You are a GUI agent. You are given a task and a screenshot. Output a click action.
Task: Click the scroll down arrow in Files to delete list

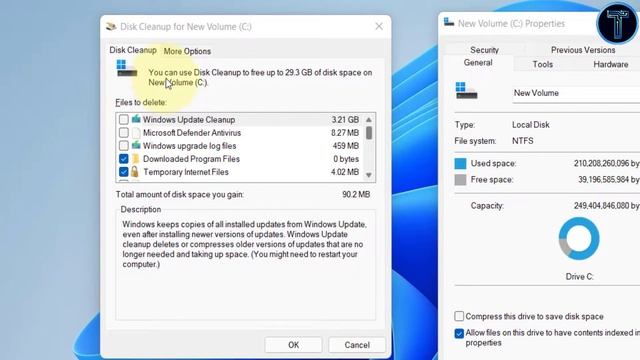tap(369, 175)
